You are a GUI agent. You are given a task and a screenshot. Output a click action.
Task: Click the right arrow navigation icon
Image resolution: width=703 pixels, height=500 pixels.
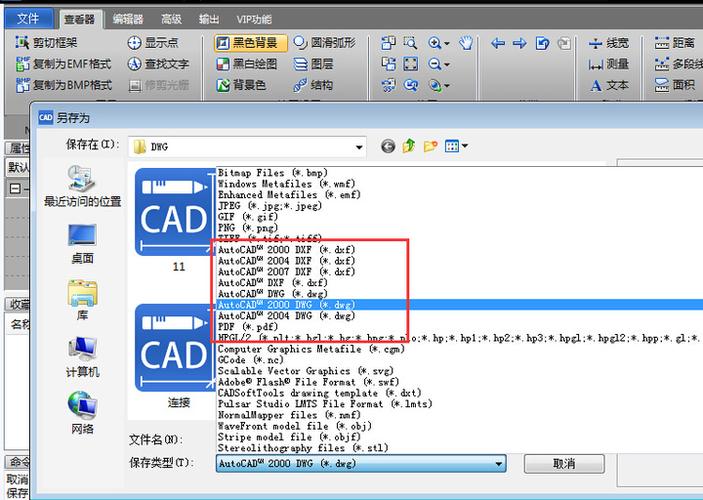pos(520,43)
